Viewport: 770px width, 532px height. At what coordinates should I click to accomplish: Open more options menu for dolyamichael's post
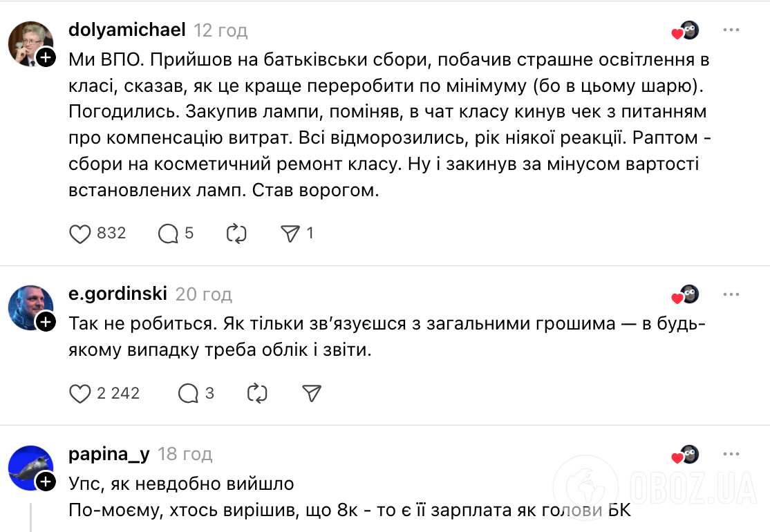pos(731,30)
